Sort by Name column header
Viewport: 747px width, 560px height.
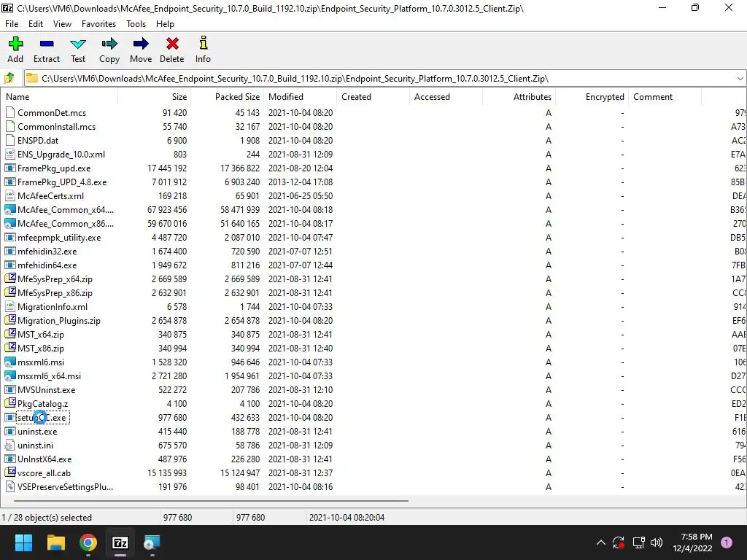[59, 97]
